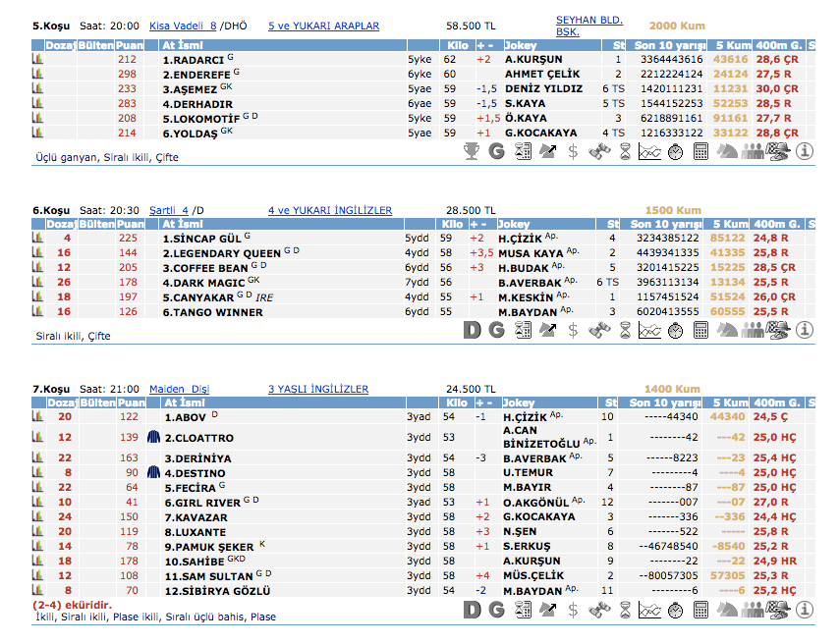This screenshot has height=644, width=839.
Task: Click the calculator icon for race 7
Action: 701,611
